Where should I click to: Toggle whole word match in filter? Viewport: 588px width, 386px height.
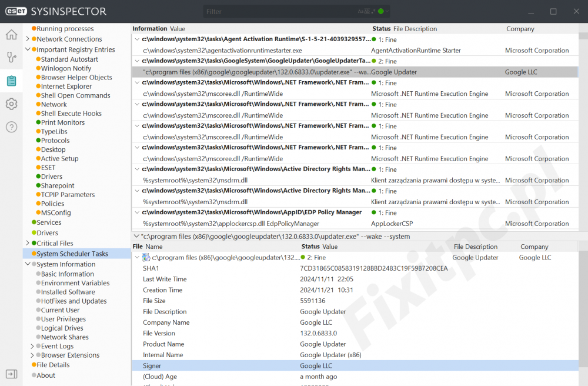367,12
